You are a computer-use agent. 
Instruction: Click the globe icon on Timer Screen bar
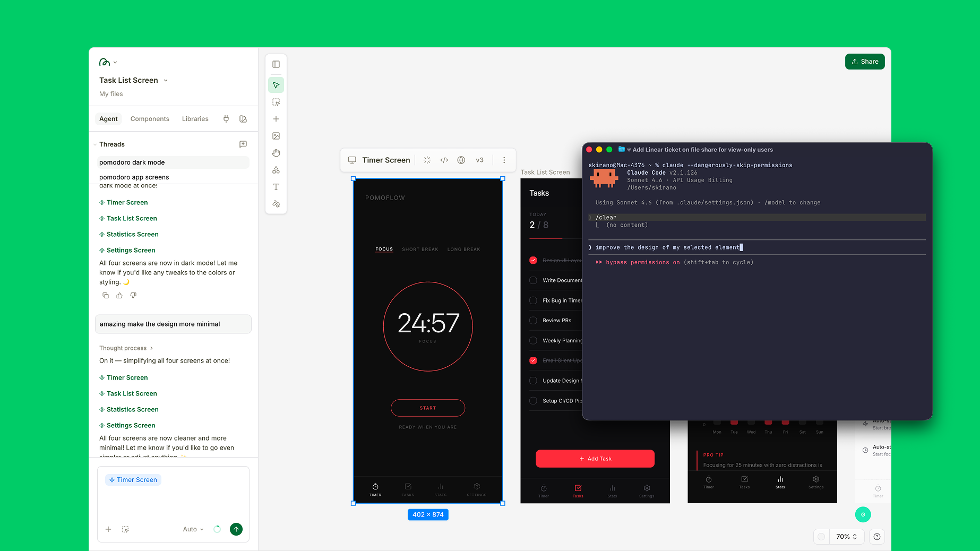461,160
